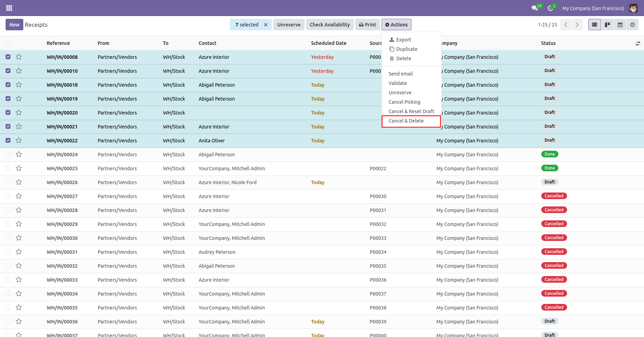Switch to the list view icon

(x=595, y=25)
